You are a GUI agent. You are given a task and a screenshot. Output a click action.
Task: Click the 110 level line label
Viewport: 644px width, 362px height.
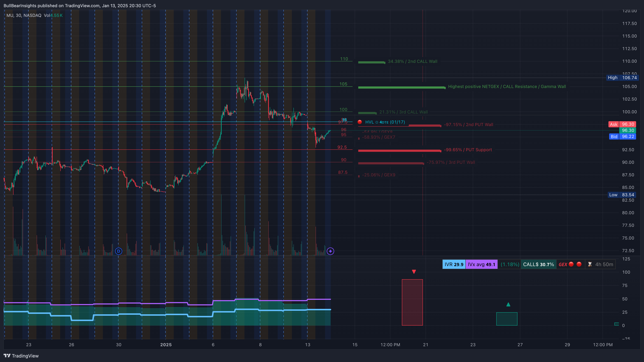(344, 59)
